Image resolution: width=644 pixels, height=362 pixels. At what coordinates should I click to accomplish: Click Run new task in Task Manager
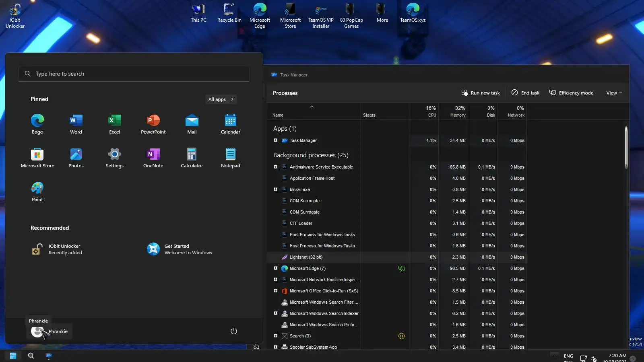(481, 93)
